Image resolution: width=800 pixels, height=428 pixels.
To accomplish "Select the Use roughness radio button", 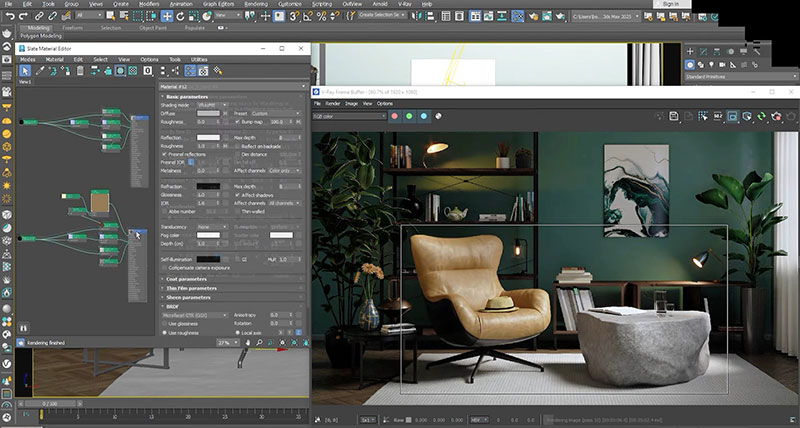I will [165, 332].
